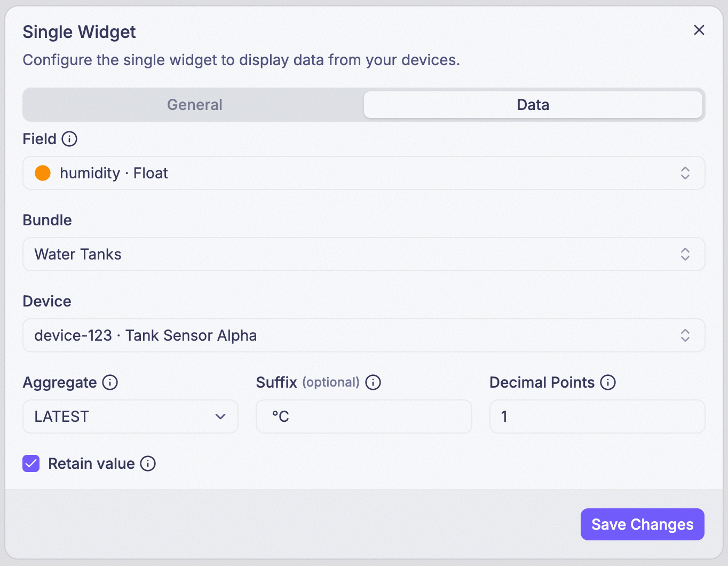
Task: Click the Save Changes button
Action: [x=643, y=524]
